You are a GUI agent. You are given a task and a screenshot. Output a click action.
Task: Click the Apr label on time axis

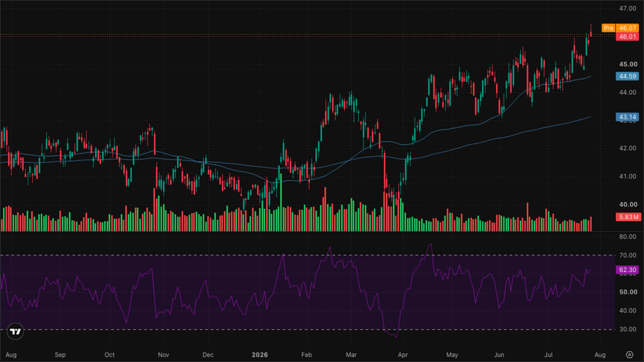click(403, 355)
